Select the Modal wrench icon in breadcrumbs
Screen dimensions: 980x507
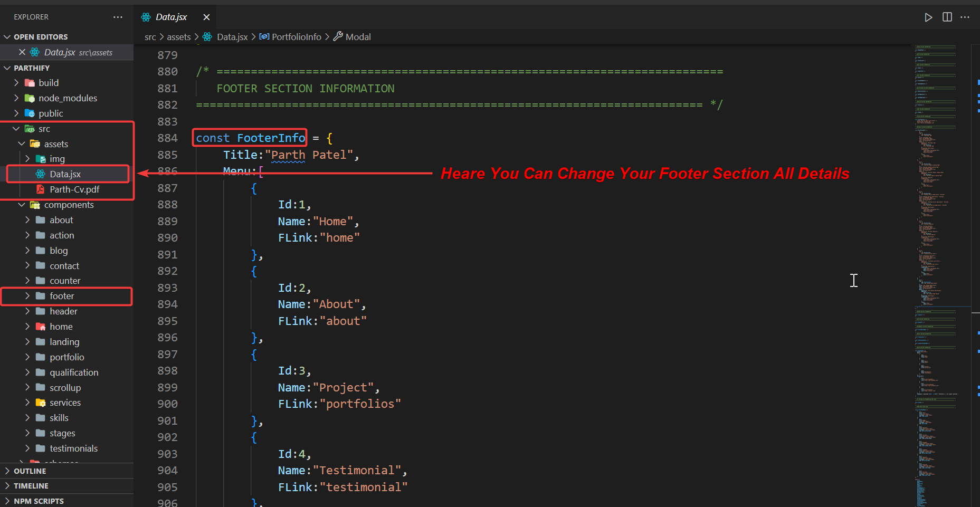click(339, 36)
